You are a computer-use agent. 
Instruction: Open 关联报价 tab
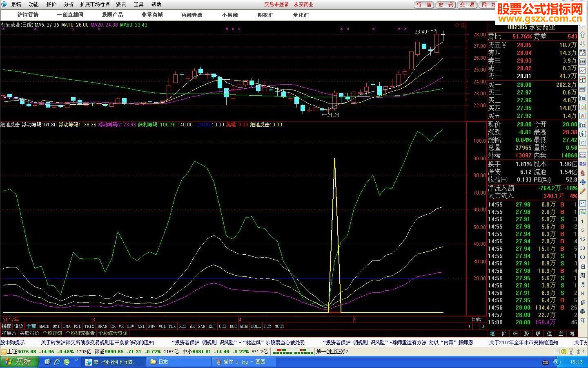30,333
